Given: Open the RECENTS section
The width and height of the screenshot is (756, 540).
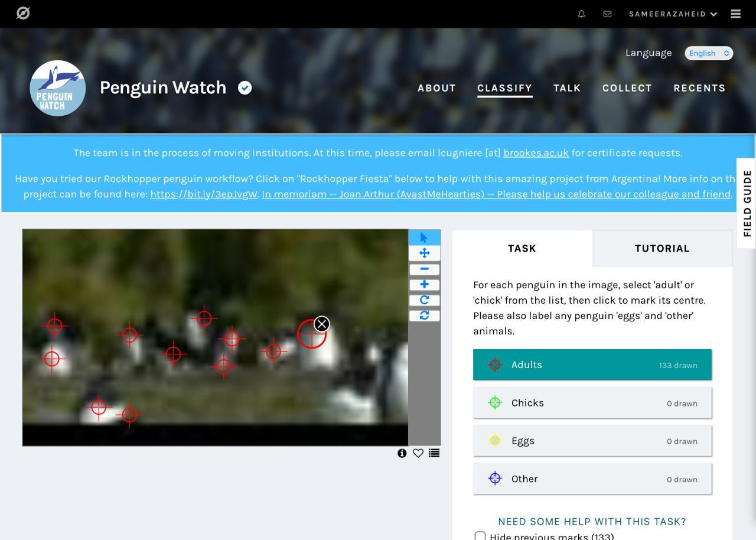Looking at the screenshot, I should click(699, 88).
